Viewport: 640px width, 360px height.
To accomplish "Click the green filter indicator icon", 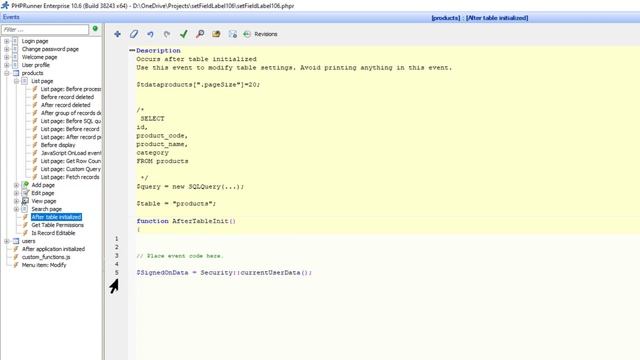I will (95, 29).
